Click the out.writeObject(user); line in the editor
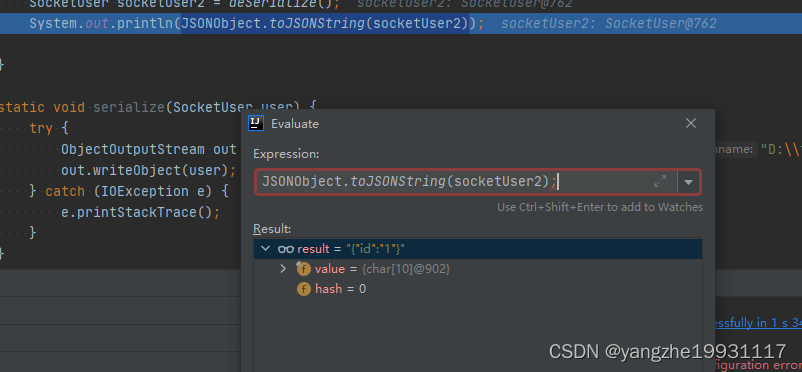Screen dimensions: 802x372 (x=148, y=170)
